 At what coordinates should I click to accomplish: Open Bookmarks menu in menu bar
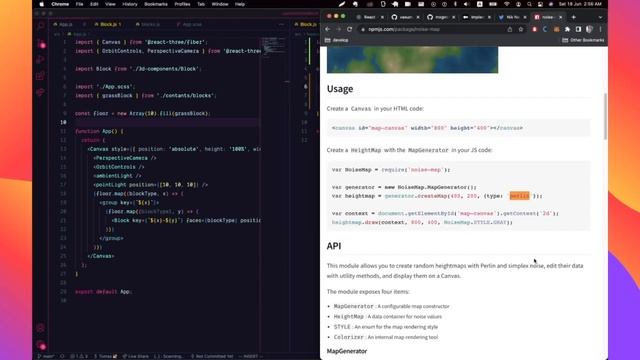[x=156, y=4]
